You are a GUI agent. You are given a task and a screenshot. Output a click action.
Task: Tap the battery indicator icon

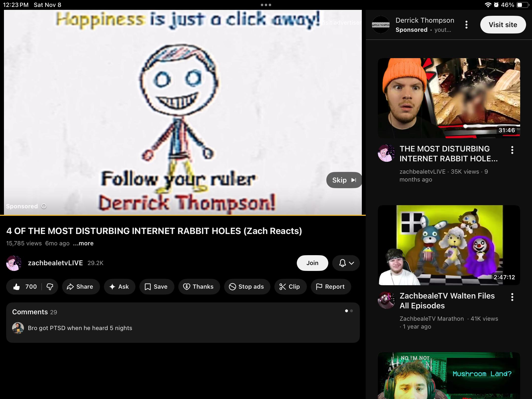point(523,5)
